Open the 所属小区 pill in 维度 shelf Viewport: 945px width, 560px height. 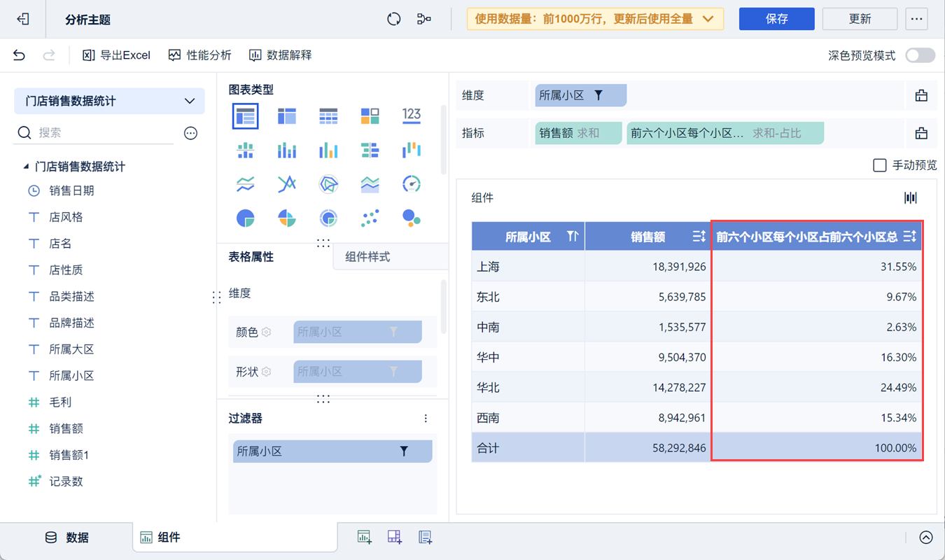581,95
